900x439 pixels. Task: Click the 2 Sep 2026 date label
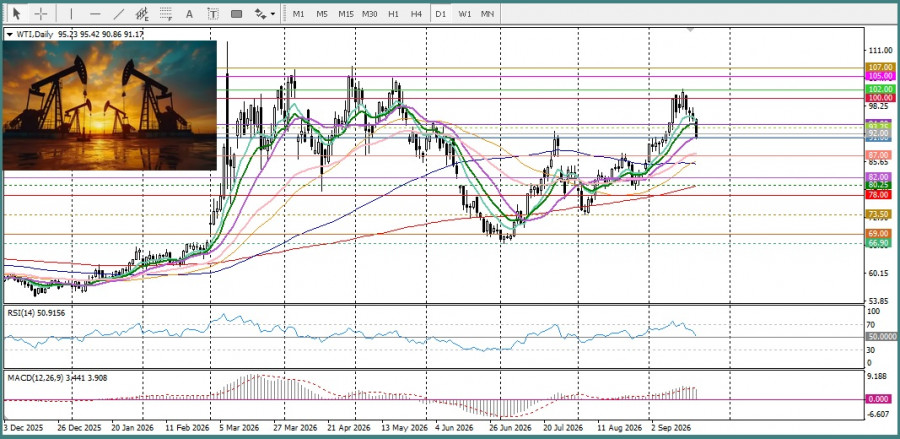click(x=671, y=428)
